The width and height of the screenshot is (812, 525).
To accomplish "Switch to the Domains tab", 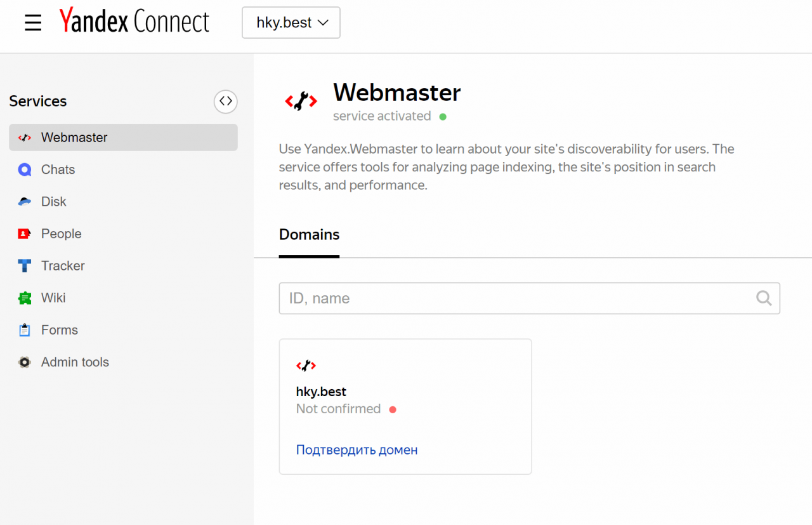I will click(309, 235).
